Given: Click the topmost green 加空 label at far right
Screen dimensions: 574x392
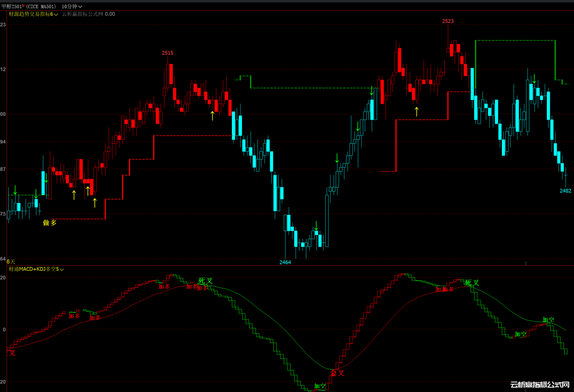Looking at the screenshot, I should pos(548,320).
